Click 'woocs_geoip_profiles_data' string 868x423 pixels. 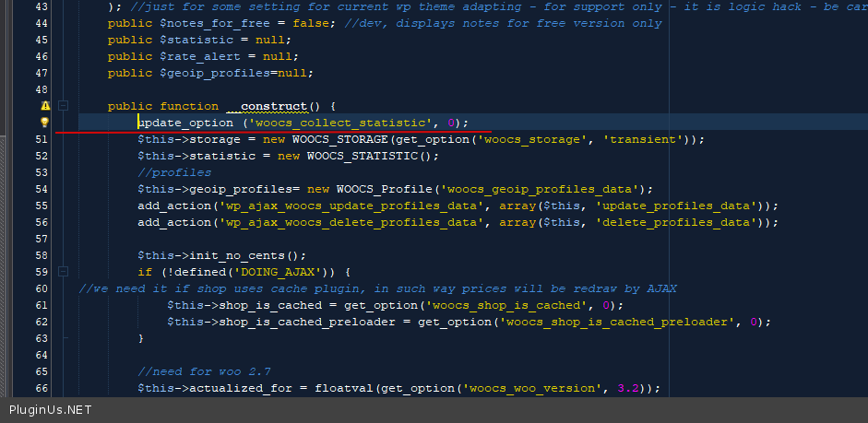click(540, 189)
